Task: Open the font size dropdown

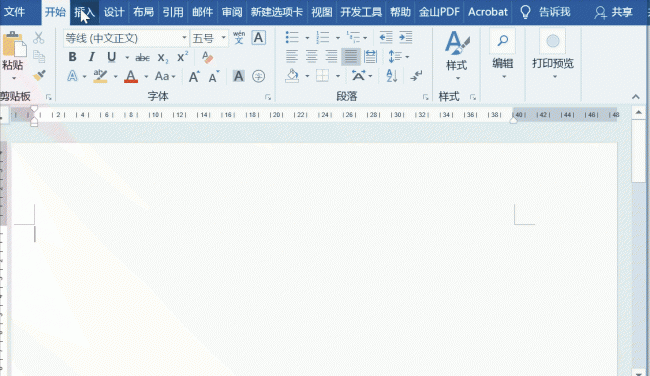Action: [x=223, y=38]
